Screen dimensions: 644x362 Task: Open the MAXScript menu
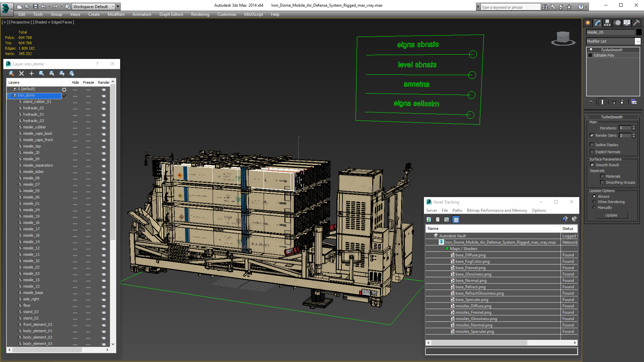tap(254, 14)
